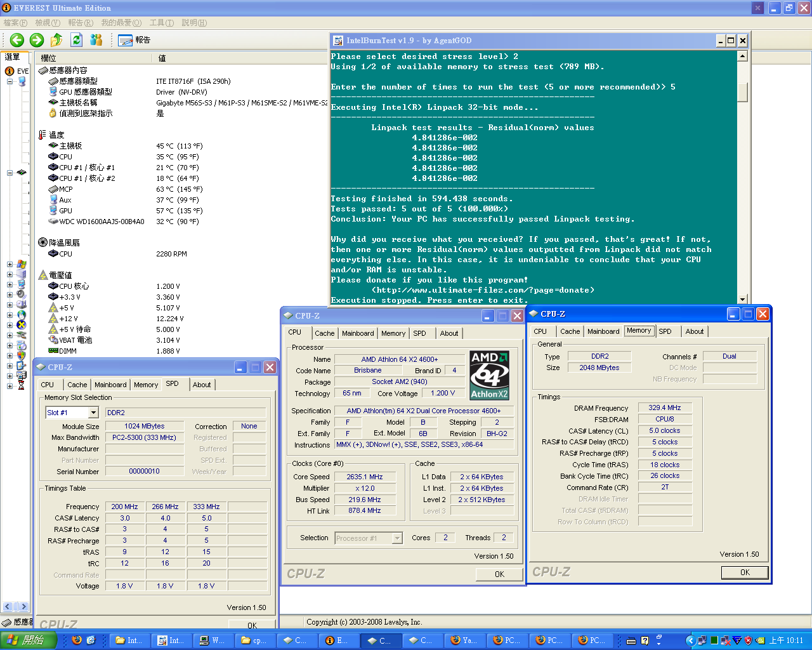Open SPD tab in center CPU-Z window

coord(420,333)
